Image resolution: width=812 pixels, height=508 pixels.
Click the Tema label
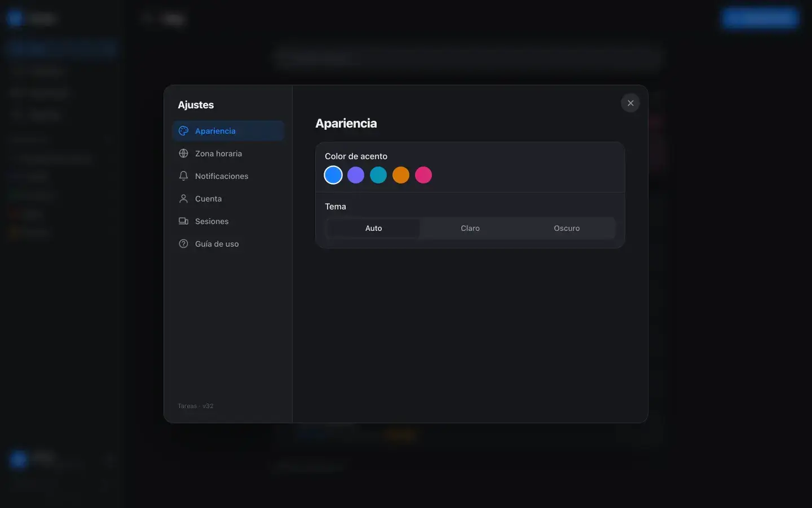tap(336, 207)
